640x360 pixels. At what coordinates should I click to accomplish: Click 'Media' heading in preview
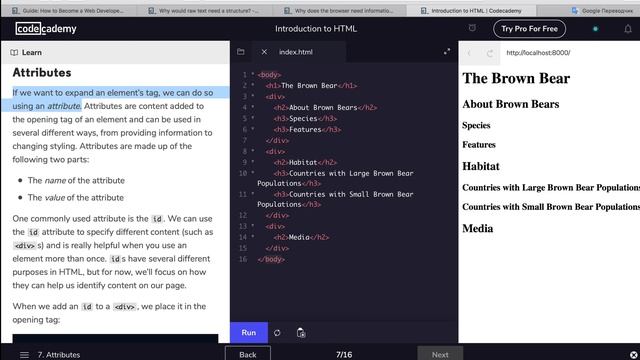[478, 229]
